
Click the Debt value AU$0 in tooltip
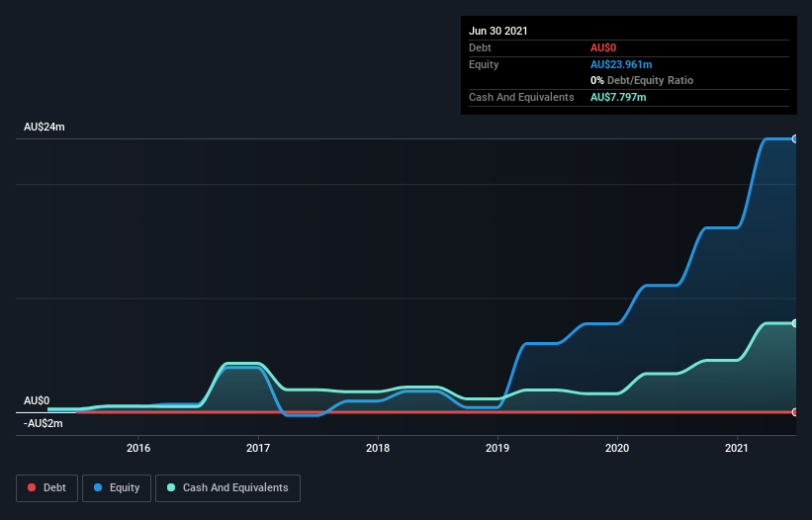click(603, 47)
